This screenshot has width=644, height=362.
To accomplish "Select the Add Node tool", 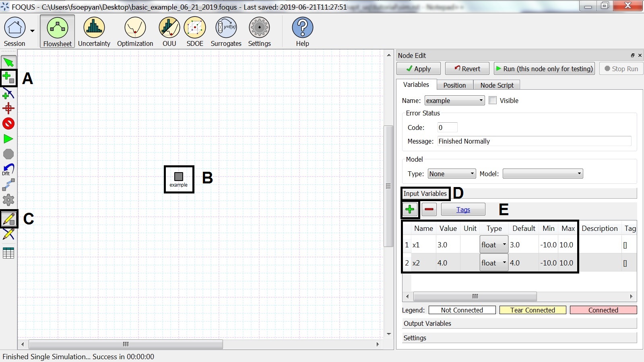I will (x=8, y=77).
